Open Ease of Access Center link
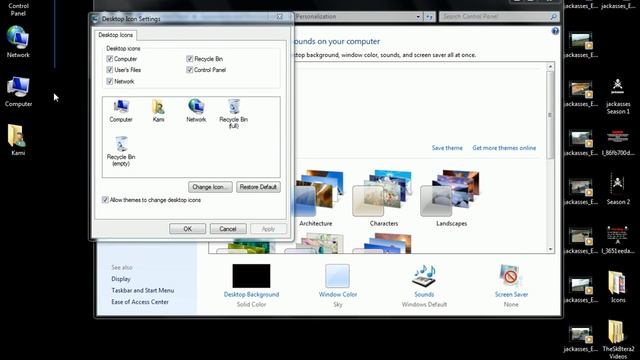The width and height of the screenshot is (640, 360). [x=140, y=302]
